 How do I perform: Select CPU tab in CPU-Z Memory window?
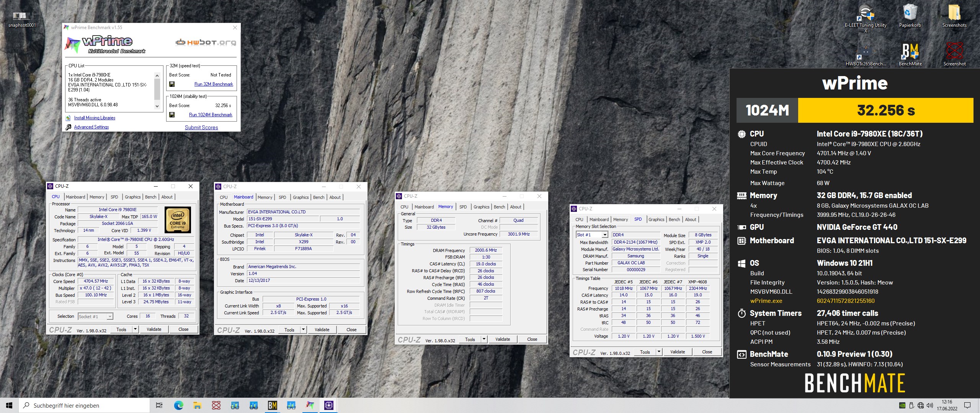point(404,207)
